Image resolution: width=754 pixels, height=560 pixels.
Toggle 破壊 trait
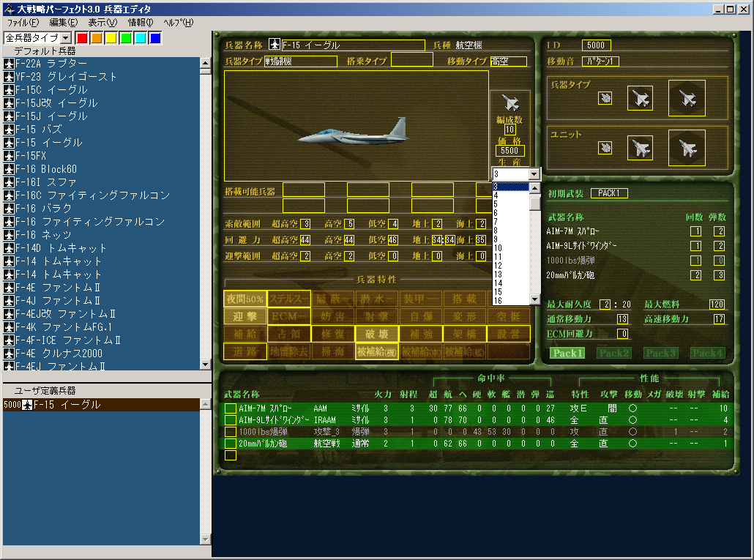pos(376,334)
